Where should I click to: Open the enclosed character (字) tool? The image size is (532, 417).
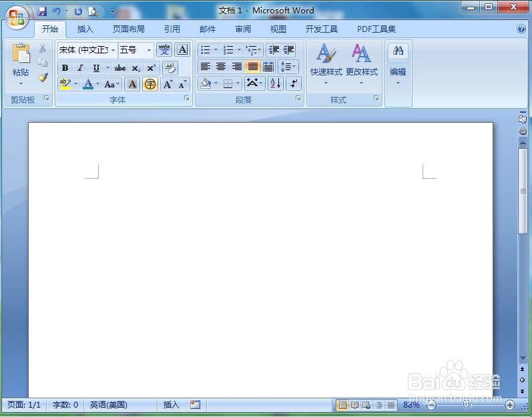coord(150,84)
